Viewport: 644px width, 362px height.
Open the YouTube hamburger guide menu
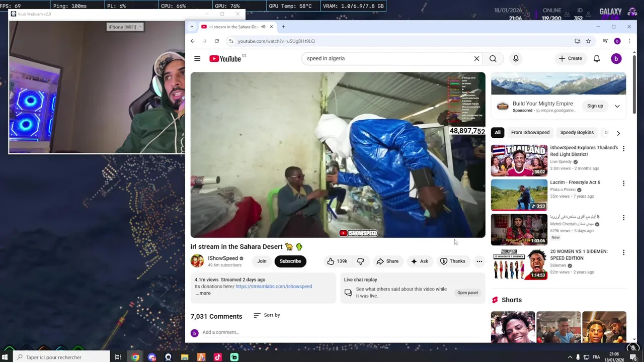197,59
